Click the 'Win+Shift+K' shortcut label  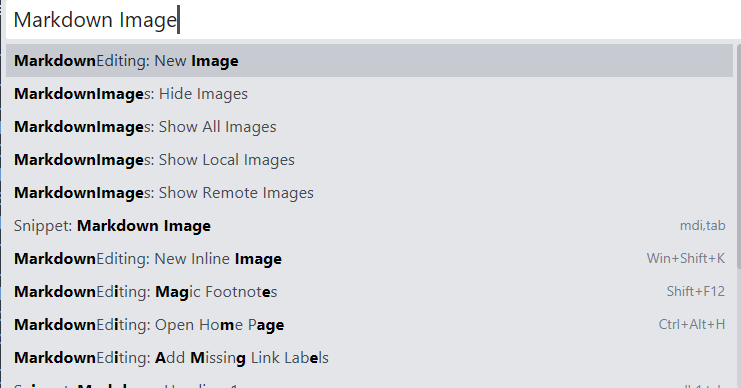pos(686,259)
